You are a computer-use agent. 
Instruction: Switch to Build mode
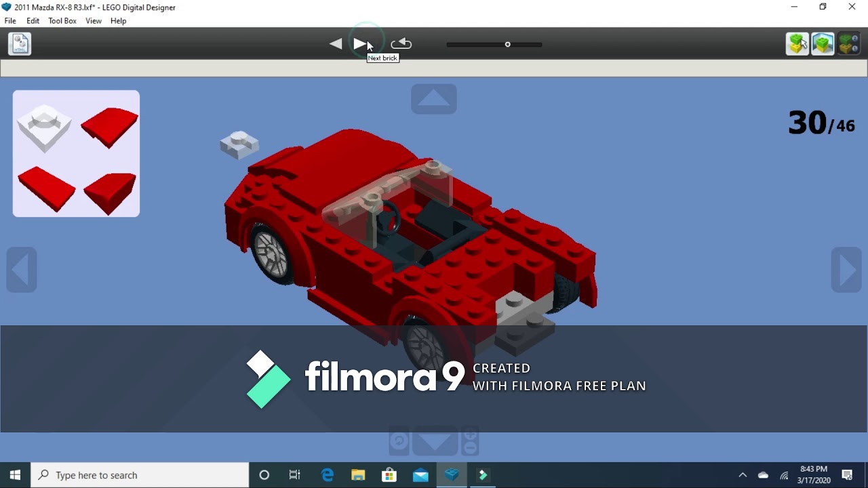coord(797,44)
